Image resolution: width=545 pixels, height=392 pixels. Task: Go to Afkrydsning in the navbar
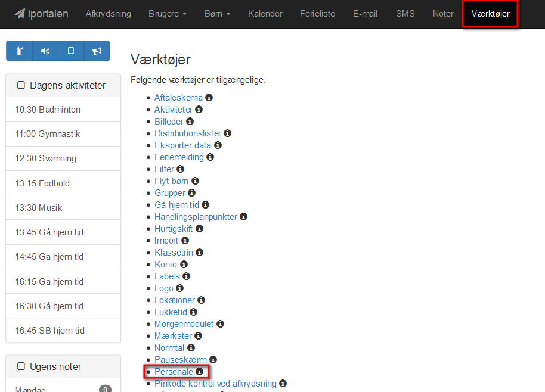click(x=109, y=14)
